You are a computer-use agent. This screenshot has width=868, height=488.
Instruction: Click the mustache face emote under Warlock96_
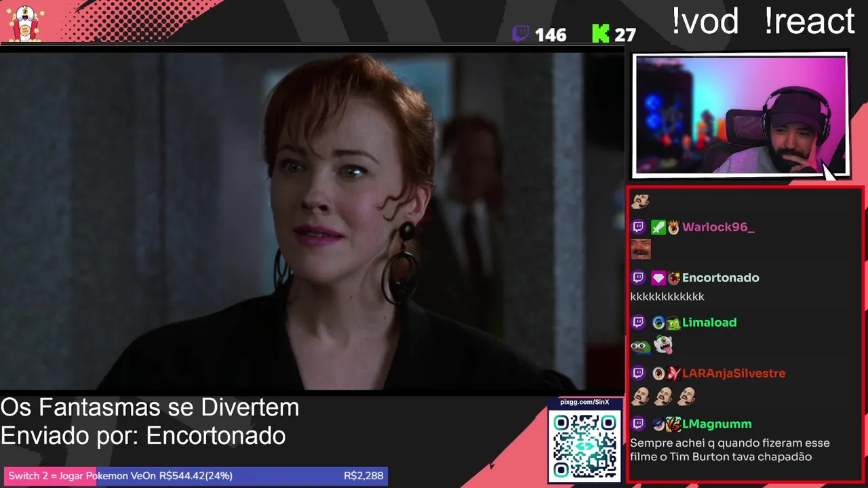640,249
